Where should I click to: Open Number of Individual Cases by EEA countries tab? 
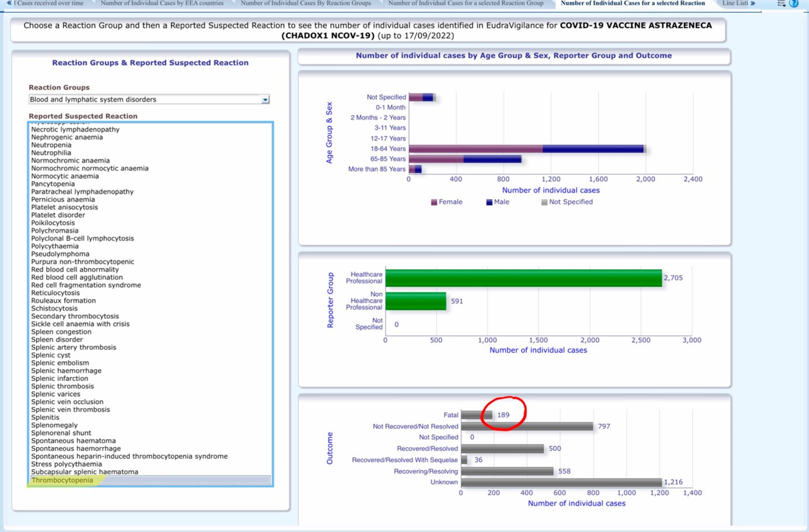[162, 4]
